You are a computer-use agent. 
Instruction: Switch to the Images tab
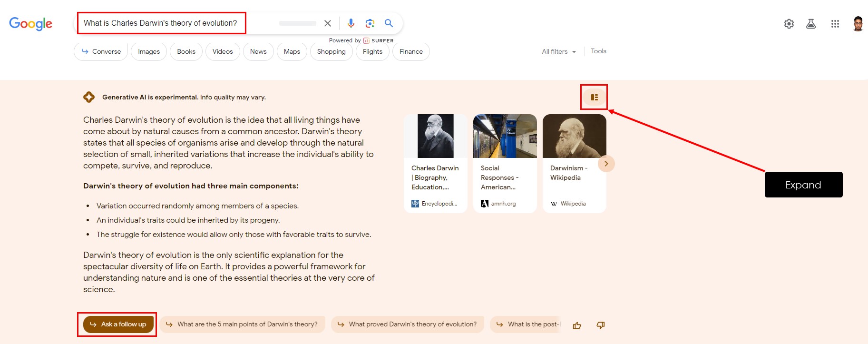[x=149, y=52]
